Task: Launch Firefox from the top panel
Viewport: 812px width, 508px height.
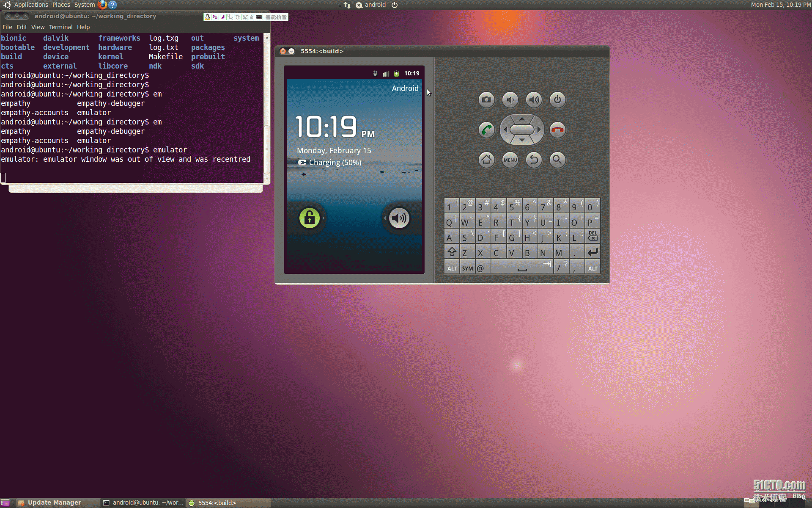Action: pyautogui.click(x=102, y=5)
